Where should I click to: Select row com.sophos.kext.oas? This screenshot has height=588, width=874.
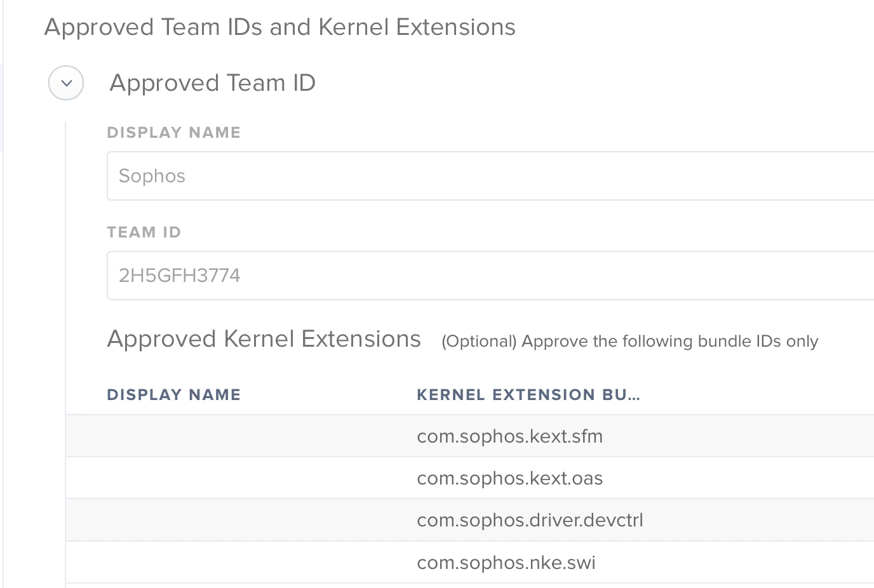click(470, 478)
